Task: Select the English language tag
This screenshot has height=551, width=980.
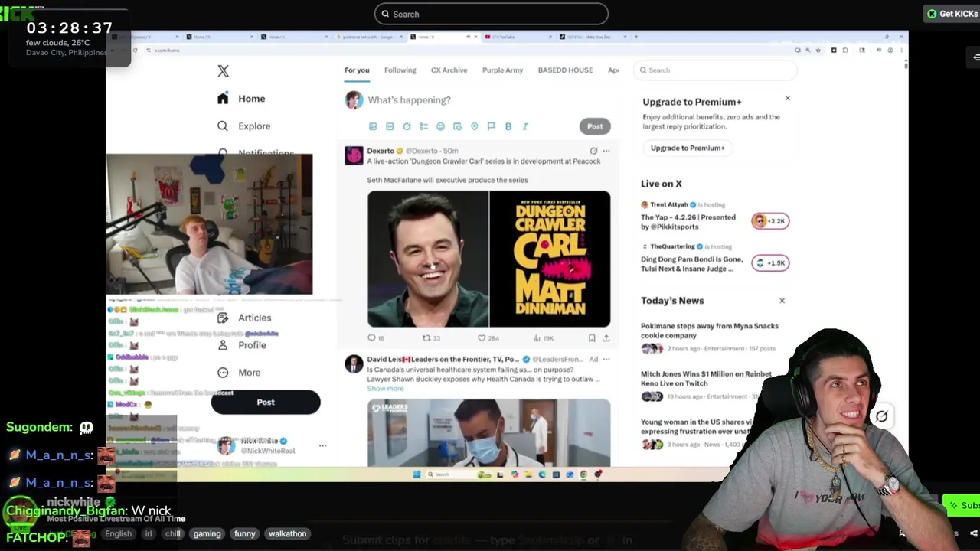Action: (118, 534)
